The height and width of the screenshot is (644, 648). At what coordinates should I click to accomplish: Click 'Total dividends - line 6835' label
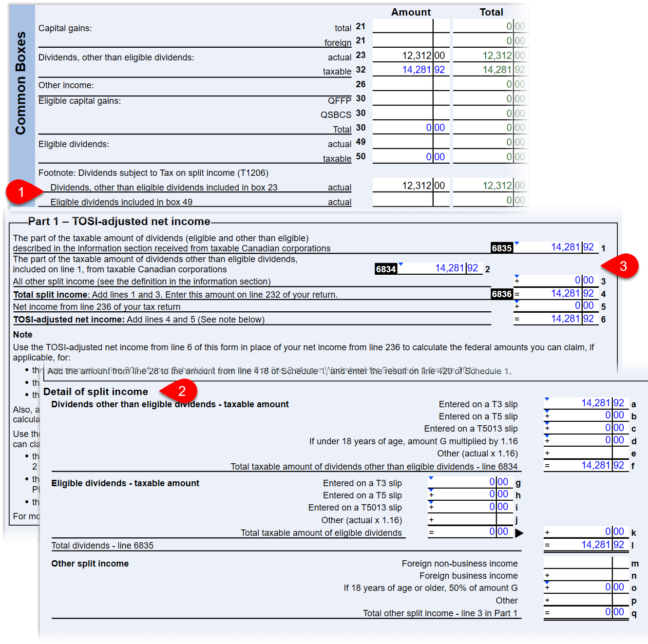click(x=102, y=546)
